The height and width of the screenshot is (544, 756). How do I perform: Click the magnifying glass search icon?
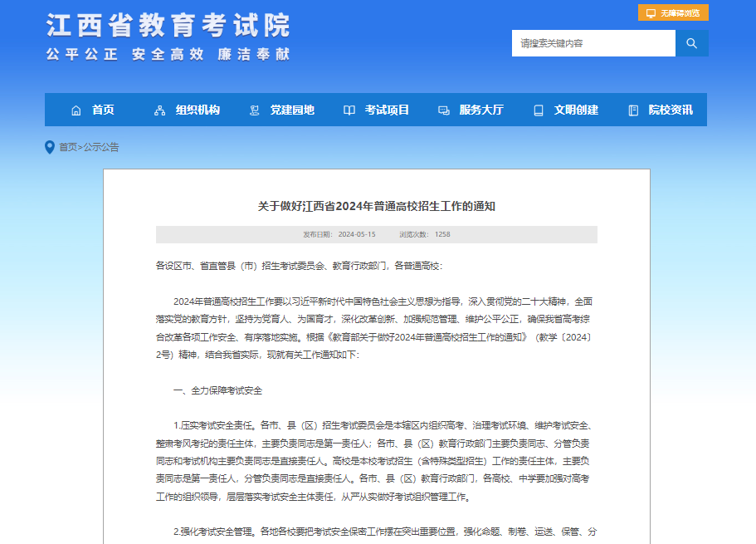click(691, 42)
